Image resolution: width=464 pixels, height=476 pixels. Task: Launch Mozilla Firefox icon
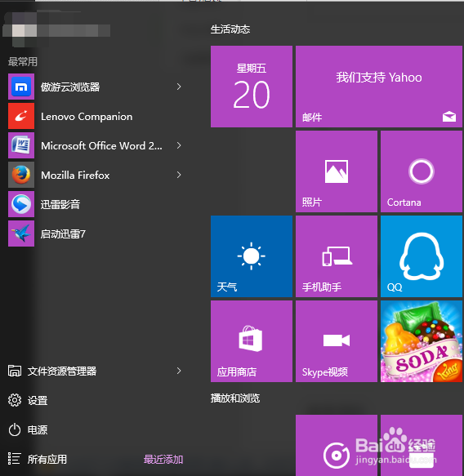[x=21, y=175]
